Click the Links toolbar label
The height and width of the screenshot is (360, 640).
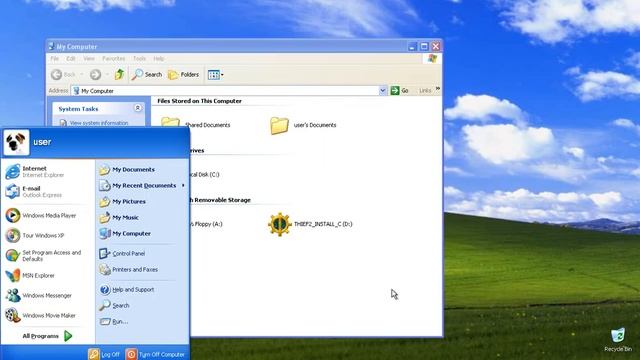coord(425,91)
